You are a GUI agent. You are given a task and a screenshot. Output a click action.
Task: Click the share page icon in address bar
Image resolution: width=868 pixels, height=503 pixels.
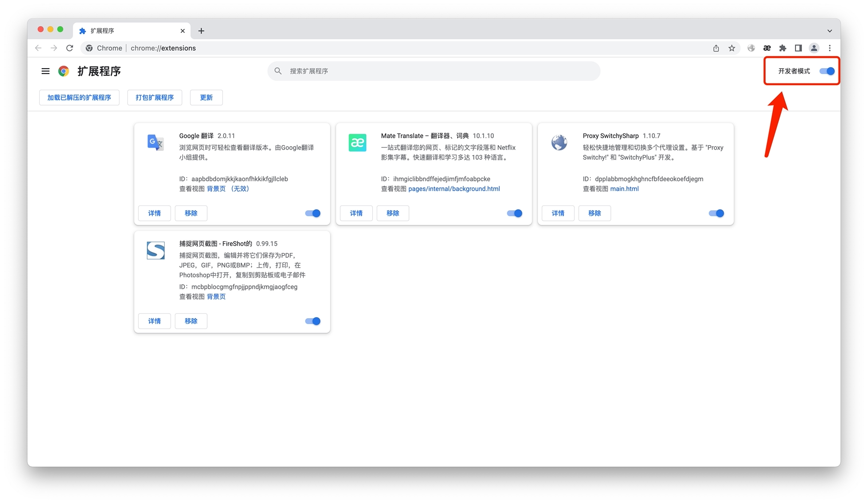(x=716, y=48)
